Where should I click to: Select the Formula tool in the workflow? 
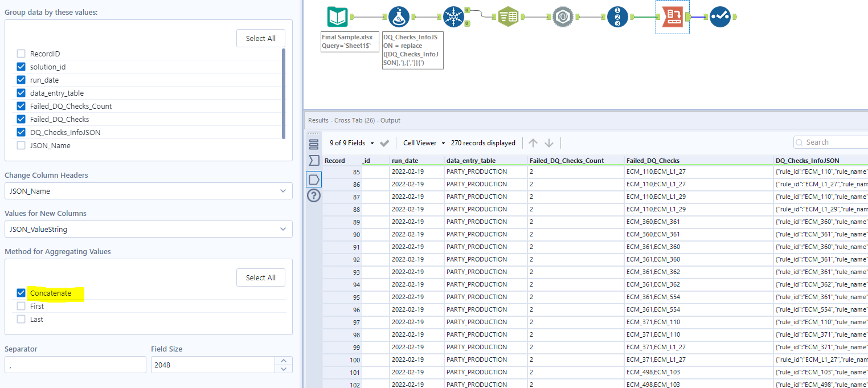pyautogui.click(x=399, y=17)
